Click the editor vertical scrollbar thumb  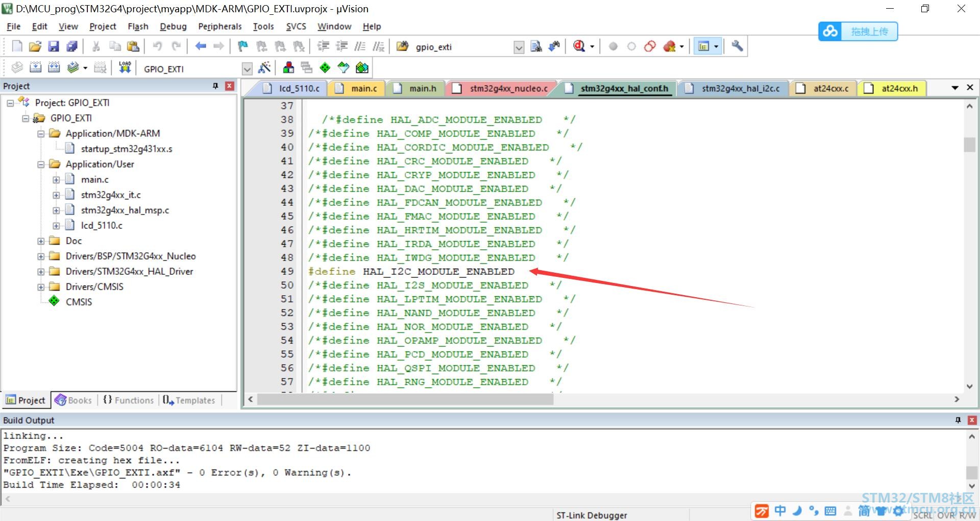pyautogui.click(x=969, y=145)
